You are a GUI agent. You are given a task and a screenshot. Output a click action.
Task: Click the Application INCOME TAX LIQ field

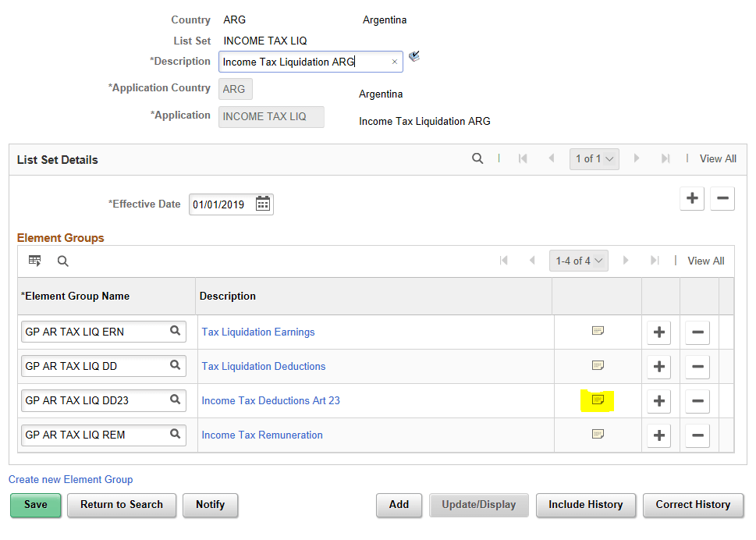pyautogui.click(x=271, y=117)
